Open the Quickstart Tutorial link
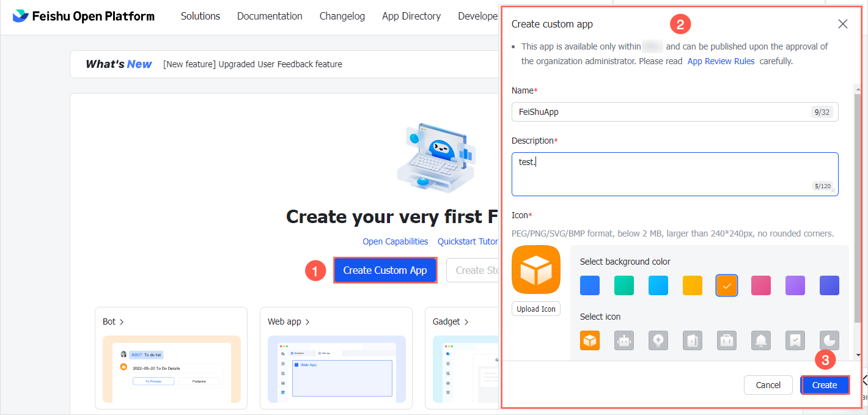Viewport: 868px width, 415px height. pos(468,241)
